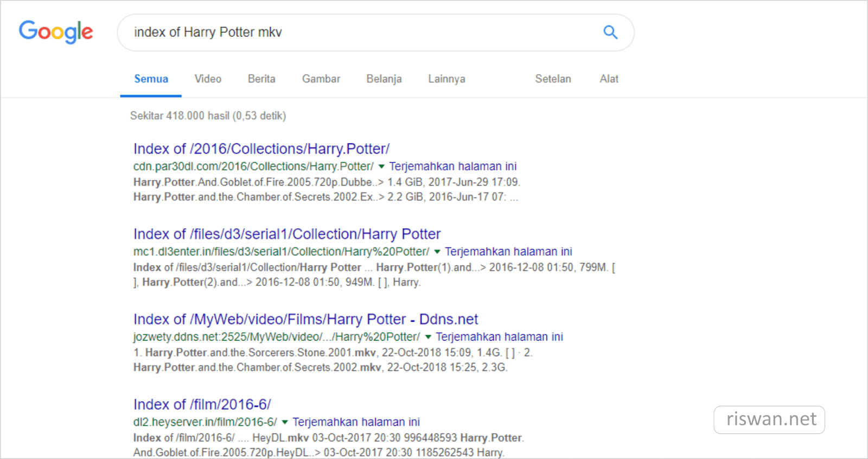Viewport: 868px width, 459px height.
Task: Open result Index of /MyWeb/video/Films/Harry Potter - Ddns.net
Action: (x=306, y=319)
